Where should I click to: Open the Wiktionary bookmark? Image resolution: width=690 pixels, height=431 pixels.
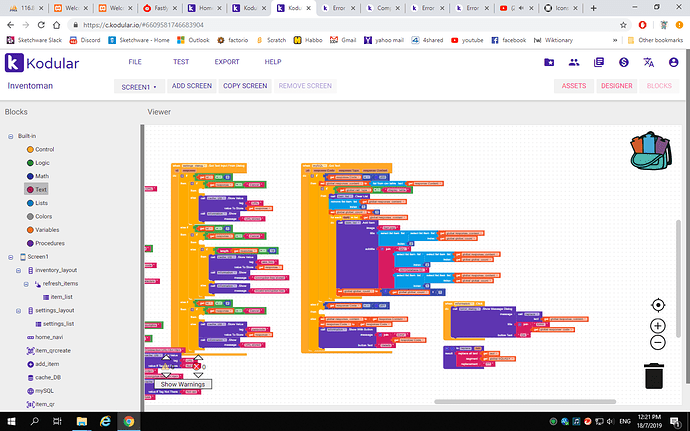554,40
